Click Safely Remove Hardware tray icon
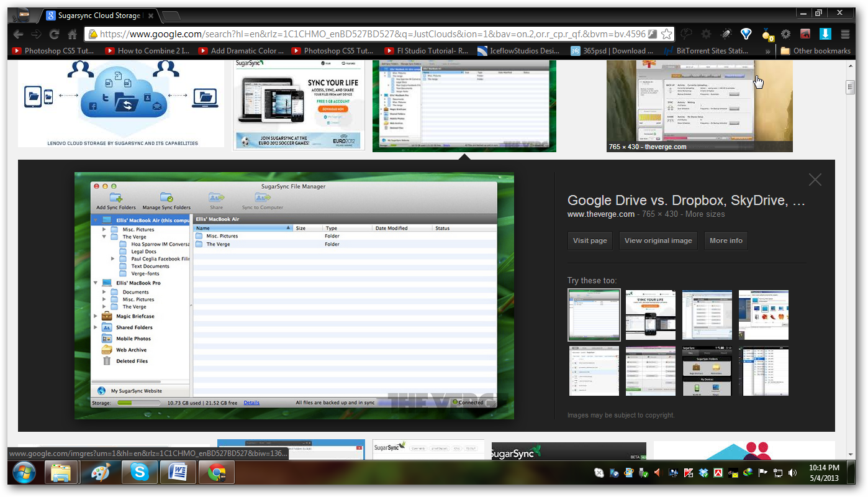This screenshot has width=868, height=497. 643,473
